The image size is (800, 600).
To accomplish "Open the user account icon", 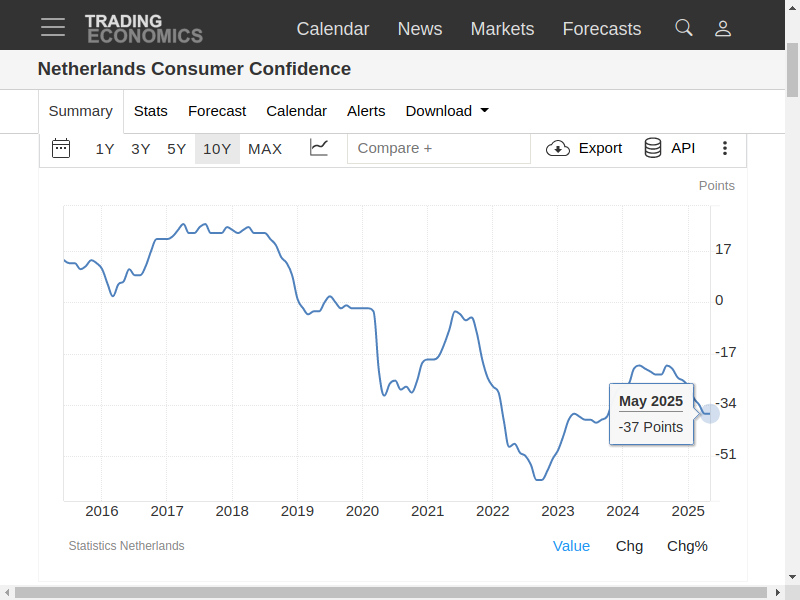I will [x=723, y=28].
